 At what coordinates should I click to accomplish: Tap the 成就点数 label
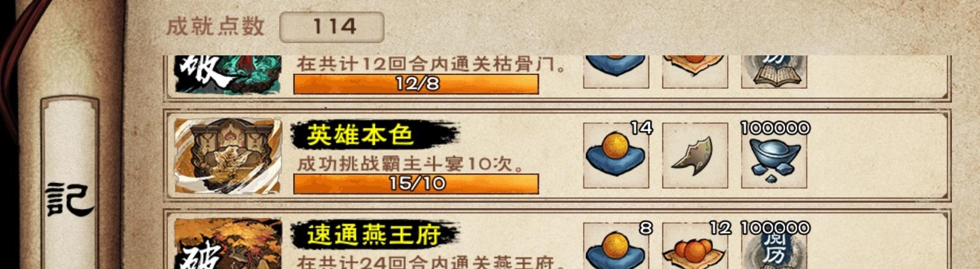point(215,27)
